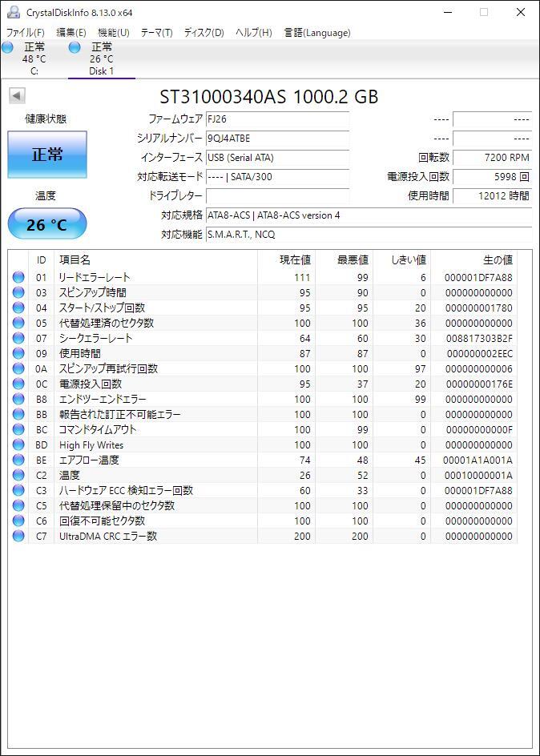Image resolution: width=540 pixels, height=756 pixels.
Task: Select the High Fly Writes attribute name
Action: [x=91, y=445]
